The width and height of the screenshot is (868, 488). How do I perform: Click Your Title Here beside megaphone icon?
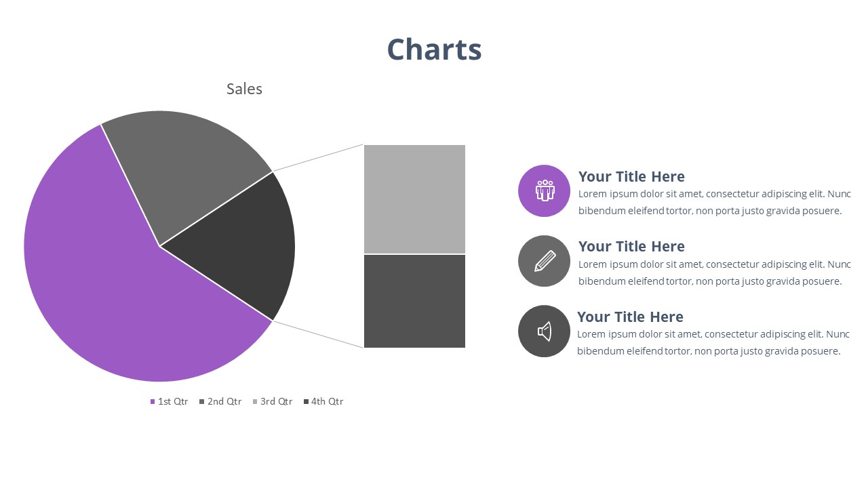pyautogui.click(x=630, y=317)
